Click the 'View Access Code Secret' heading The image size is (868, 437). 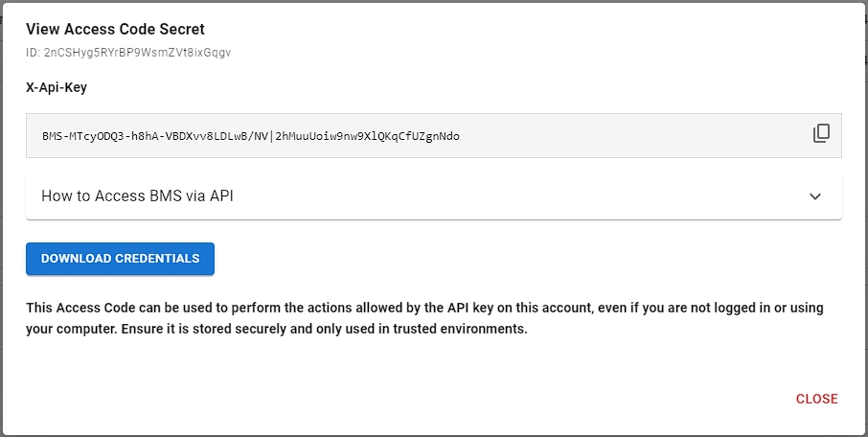coord(115,30)
